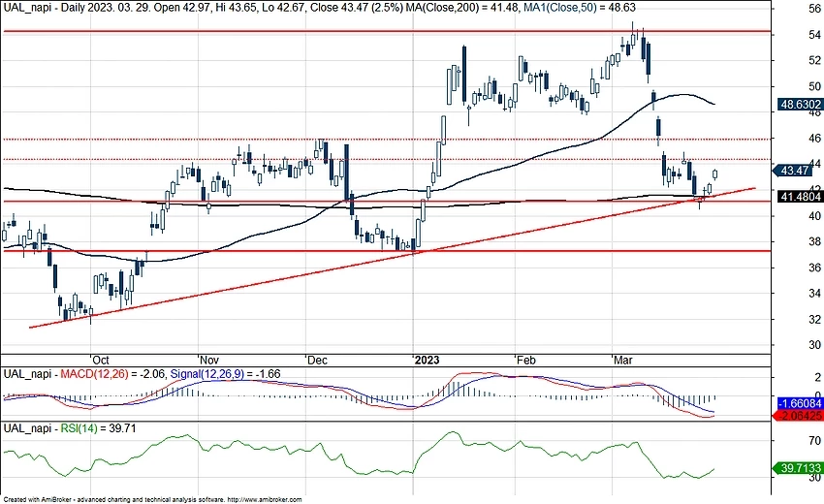The height and width of the screenshot is (504, 824).
Task: Click the 32 price axis label
Action: click(x=814, y=319)
